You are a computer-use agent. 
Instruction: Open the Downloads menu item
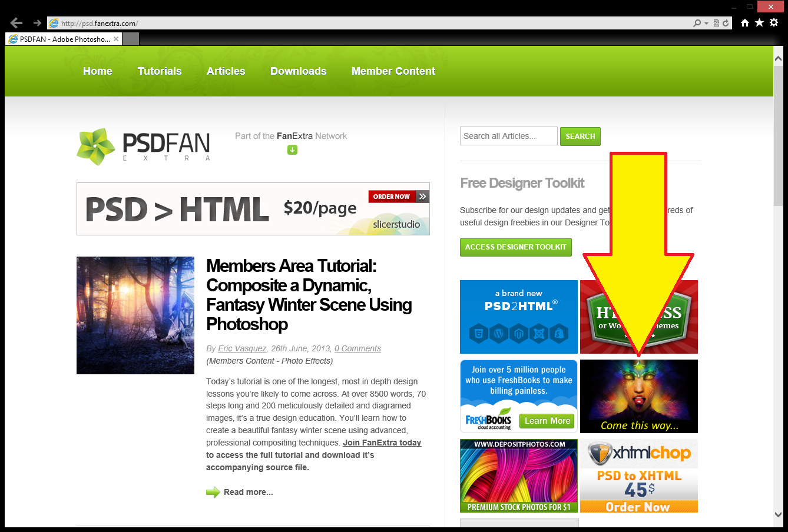(299, 71)
